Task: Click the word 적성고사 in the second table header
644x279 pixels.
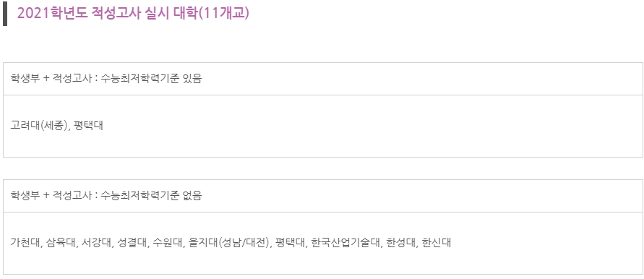Action: pos(71,196)
